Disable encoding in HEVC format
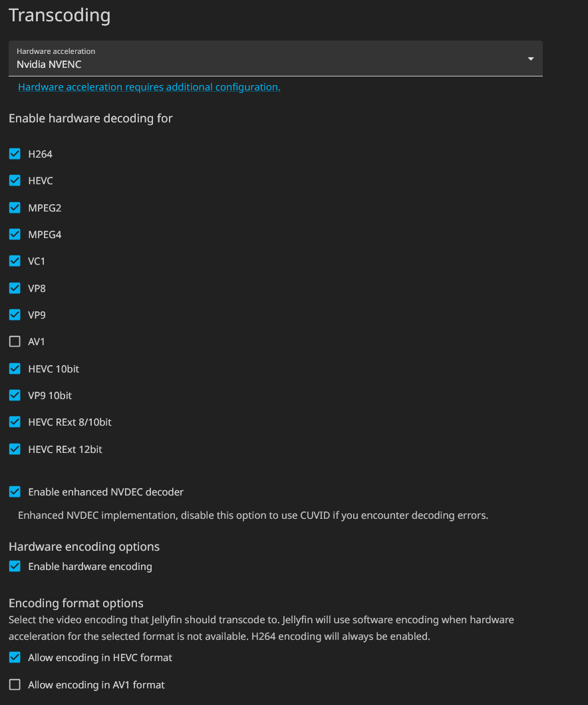Screen dimensions: 588x705 pyautogui.click(x=15, y=657)
